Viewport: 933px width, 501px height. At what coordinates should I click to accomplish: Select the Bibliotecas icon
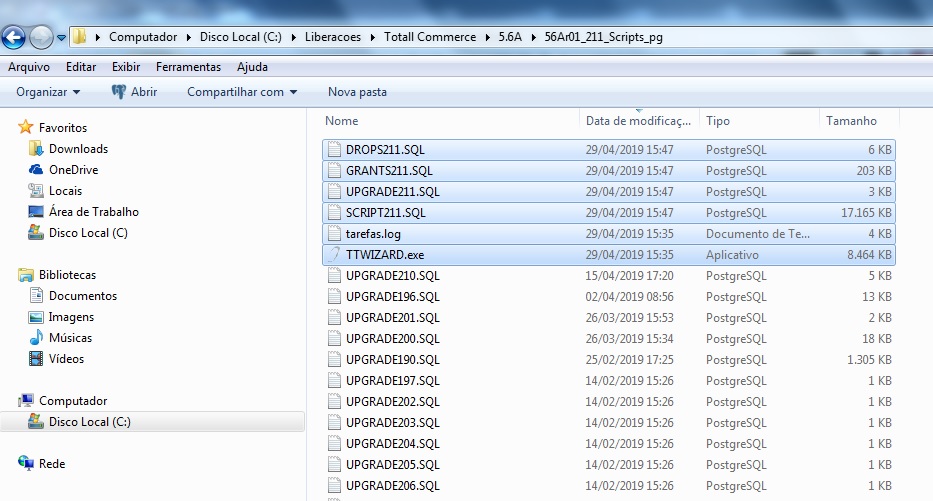click(26, 274)
